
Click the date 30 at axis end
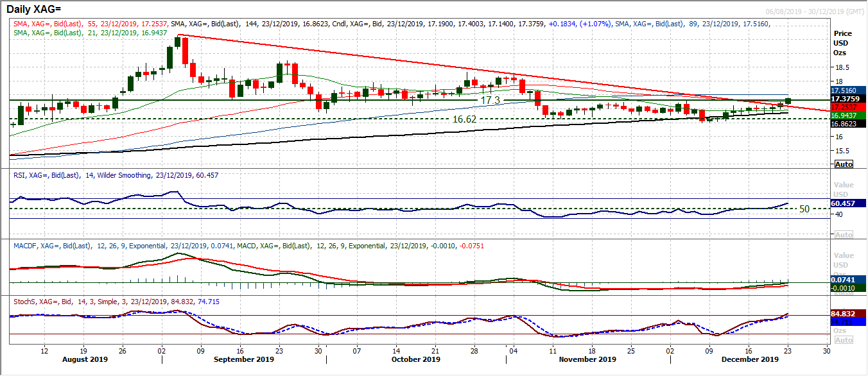pyautogui.click(x=827, y=352)
